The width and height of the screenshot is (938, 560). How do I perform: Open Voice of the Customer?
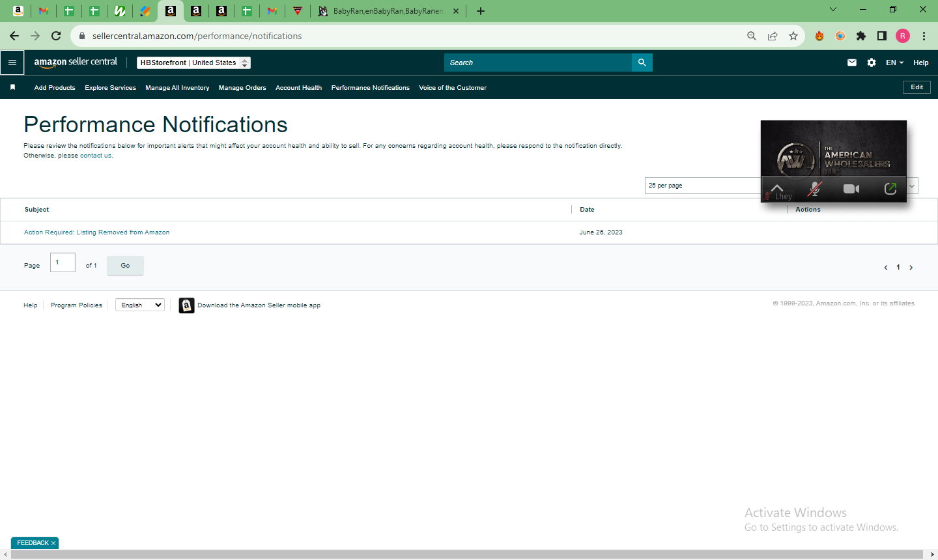(453, 87)
